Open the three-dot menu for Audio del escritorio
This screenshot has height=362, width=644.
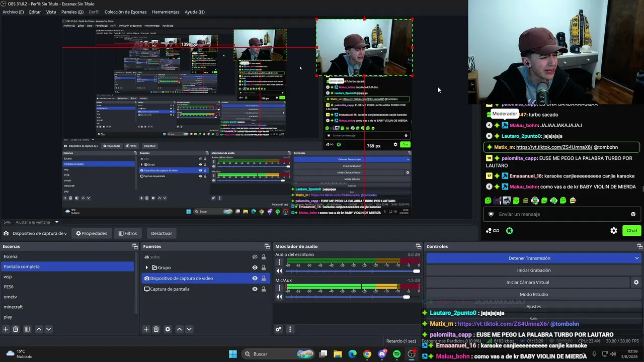279,262
